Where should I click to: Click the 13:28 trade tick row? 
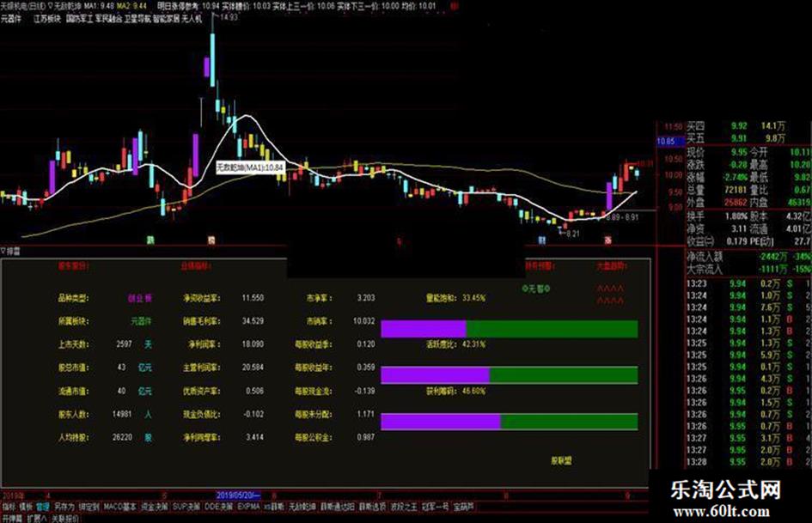748,461
